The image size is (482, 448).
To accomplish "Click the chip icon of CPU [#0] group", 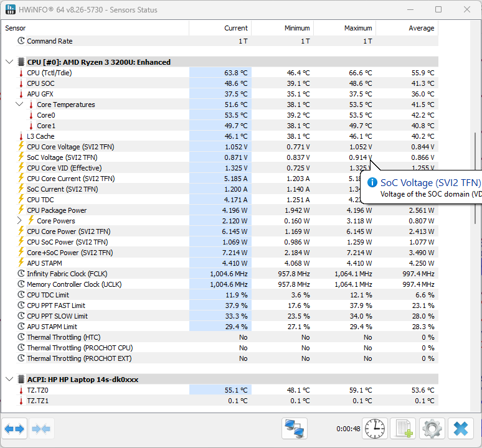I will (x=21, y=62).
